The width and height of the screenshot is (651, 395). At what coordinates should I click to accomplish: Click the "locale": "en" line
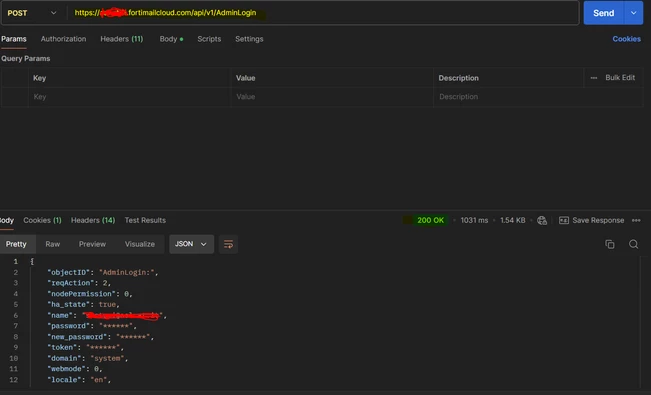79,380
